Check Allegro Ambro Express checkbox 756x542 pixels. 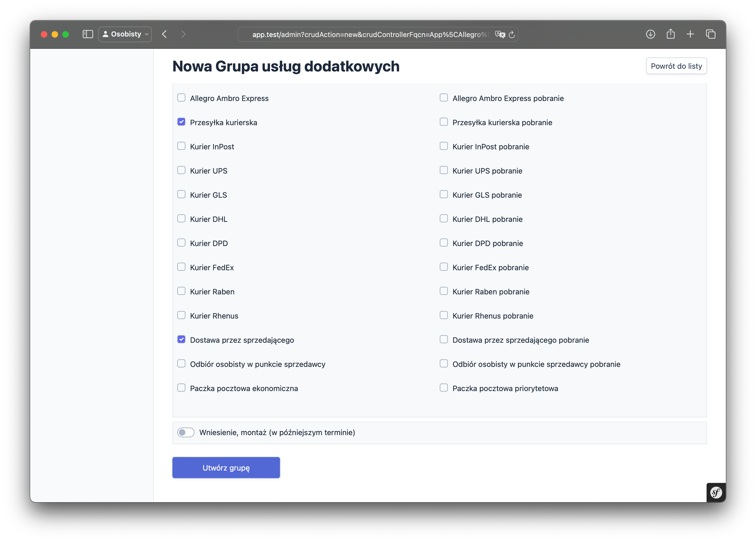[x=181, y=98]
